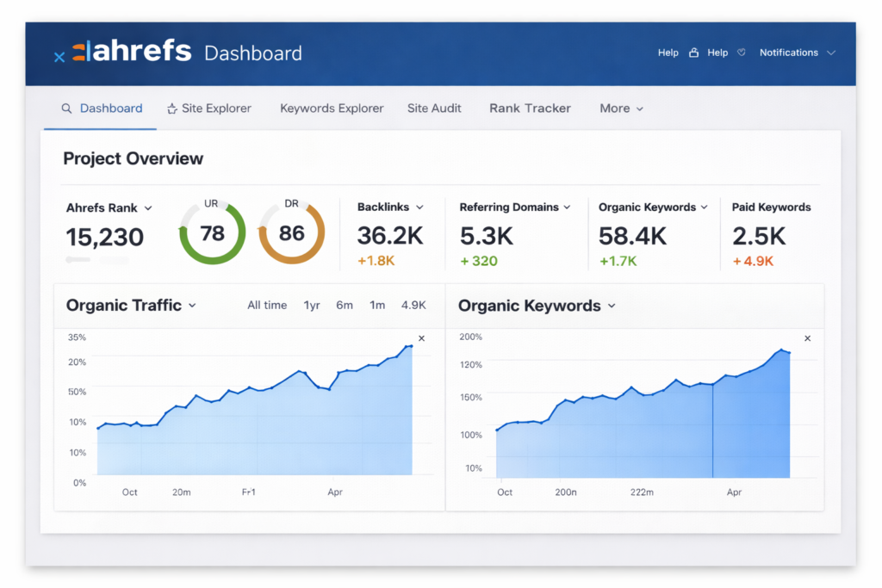Click the heart icon next to Help
882x588 pixels.
click(x=741, y=52)
